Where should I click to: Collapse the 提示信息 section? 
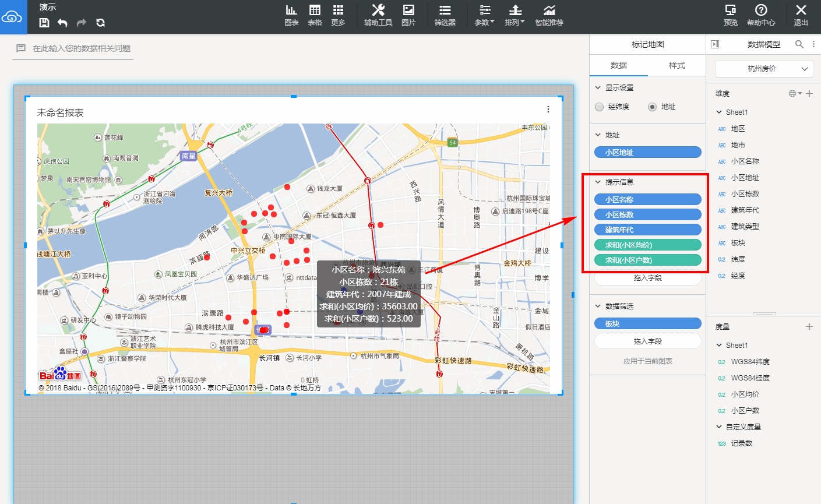(x=598, y=182)
